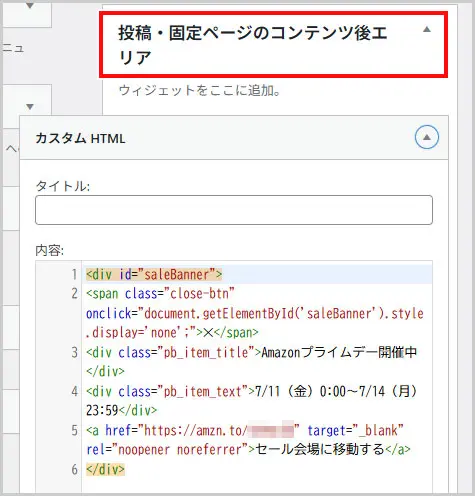The width and height of the screenshot is (475, 496).
Task: Click the 内容: label
Action: pyautogui.click(x=49, y=251)
